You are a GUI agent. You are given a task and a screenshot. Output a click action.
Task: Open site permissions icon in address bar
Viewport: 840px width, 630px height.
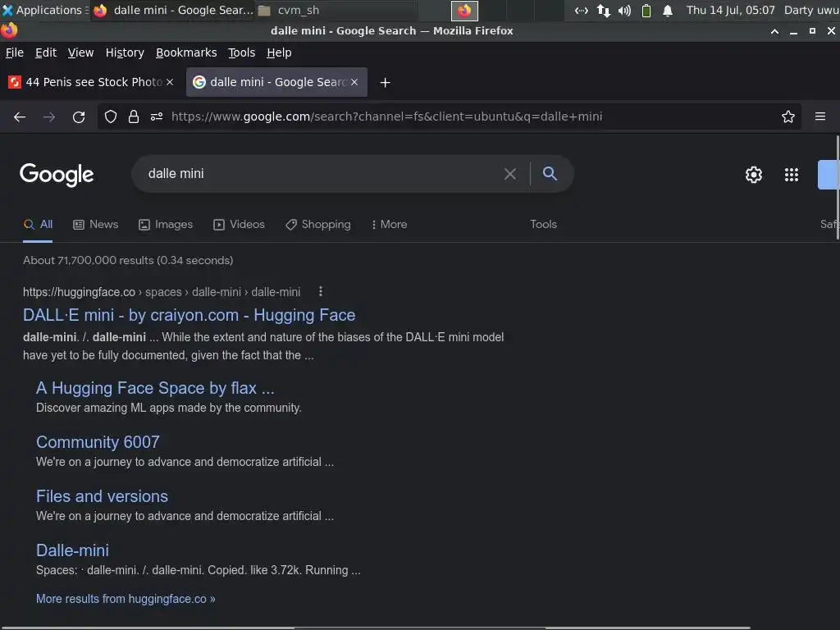(x=157, y=116)
